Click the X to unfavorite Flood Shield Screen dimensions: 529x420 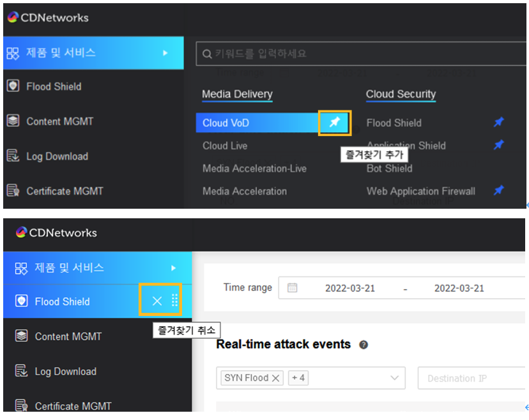[x=157, y=301]
